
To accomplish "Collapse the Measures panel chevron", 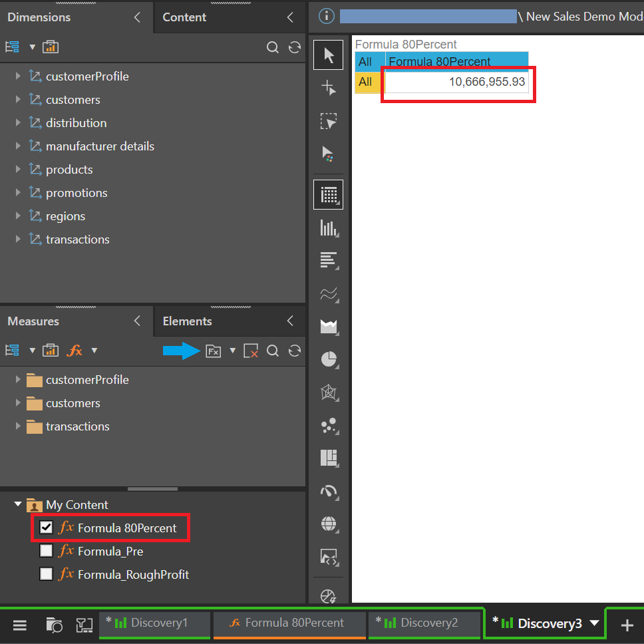I will tap(137, 321).
